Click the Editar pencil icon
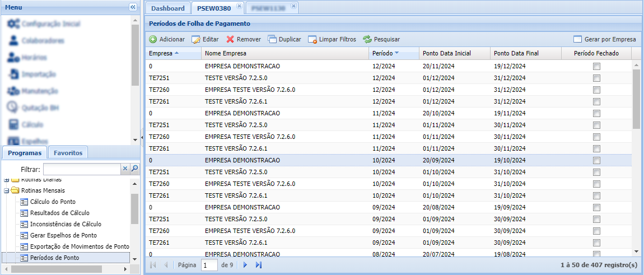The height and width of the screenshot is (275, 644). click(196, 40)
